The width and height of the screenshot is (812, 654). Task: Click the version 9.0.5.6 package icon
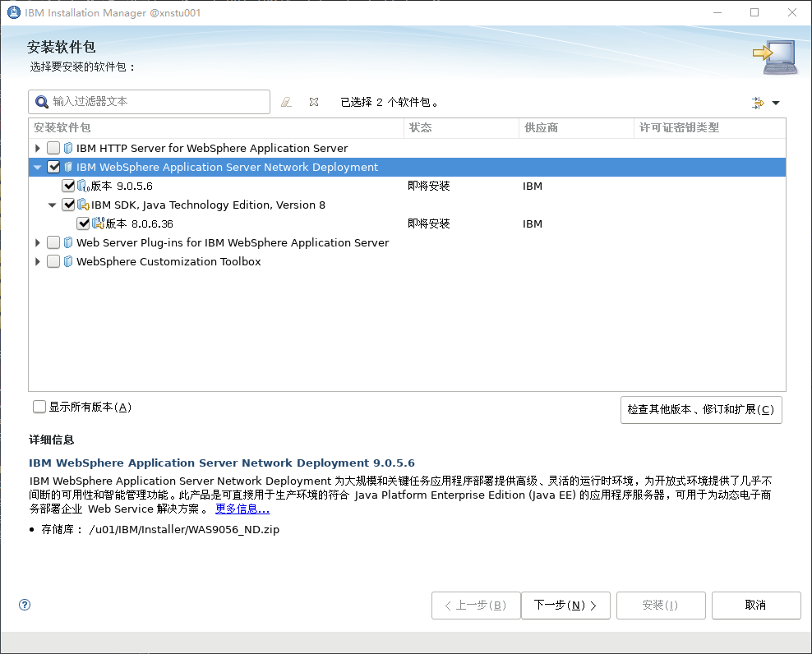[83, 186]
